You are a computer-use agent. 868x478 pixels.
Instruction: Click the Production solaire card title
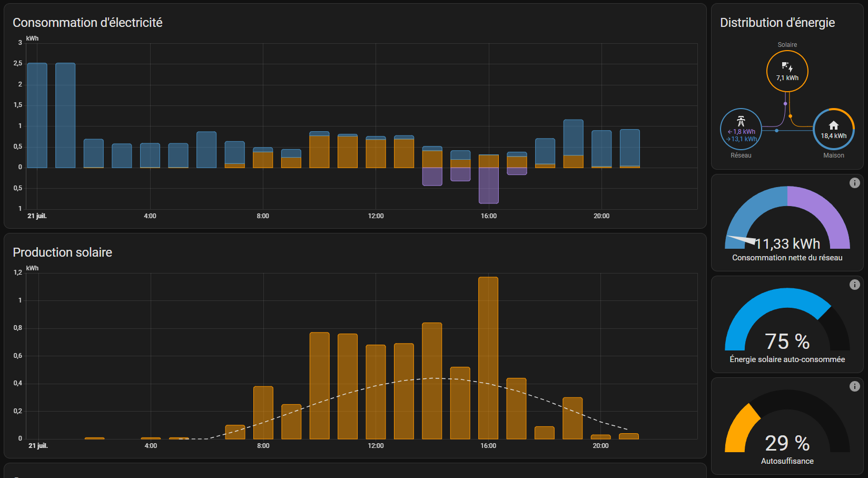[62, 252]
